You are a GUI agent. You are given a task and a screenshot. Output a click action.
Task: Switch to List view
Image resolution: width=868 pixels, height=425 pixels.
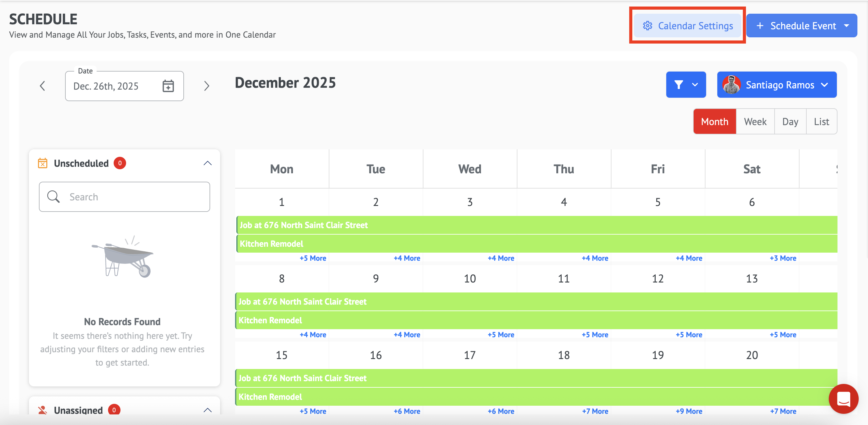821,122
